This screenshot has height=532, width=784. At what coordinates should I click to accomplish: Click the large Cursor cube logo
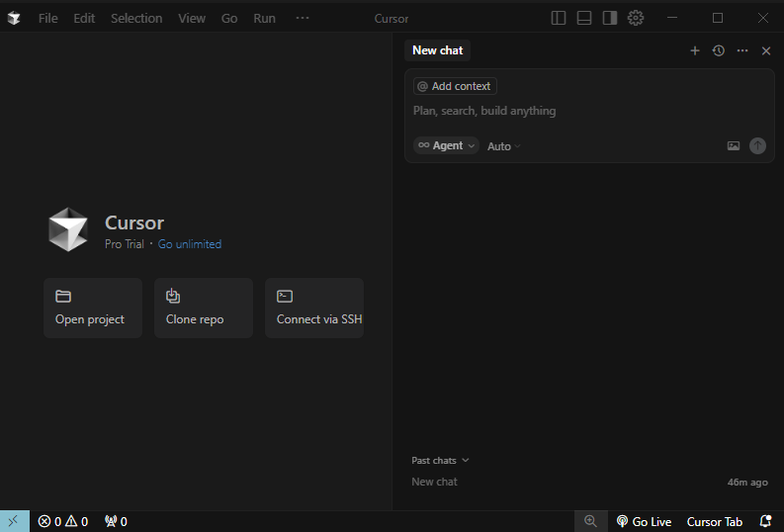click(68, 229)
